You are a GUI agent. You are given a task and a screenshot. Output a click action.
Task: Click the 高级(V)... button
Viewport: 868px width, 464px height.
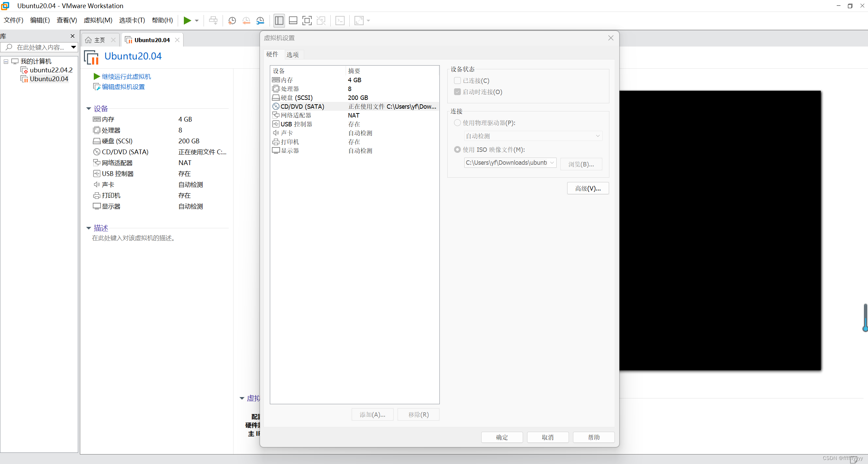(588, 189)
